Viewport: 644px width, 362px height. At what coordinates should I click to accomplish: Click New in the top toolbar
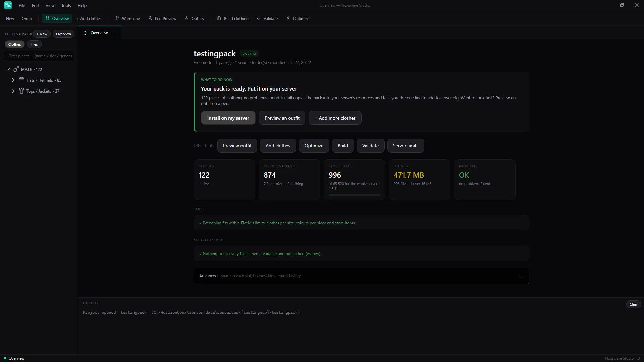(x=10, y=19)
